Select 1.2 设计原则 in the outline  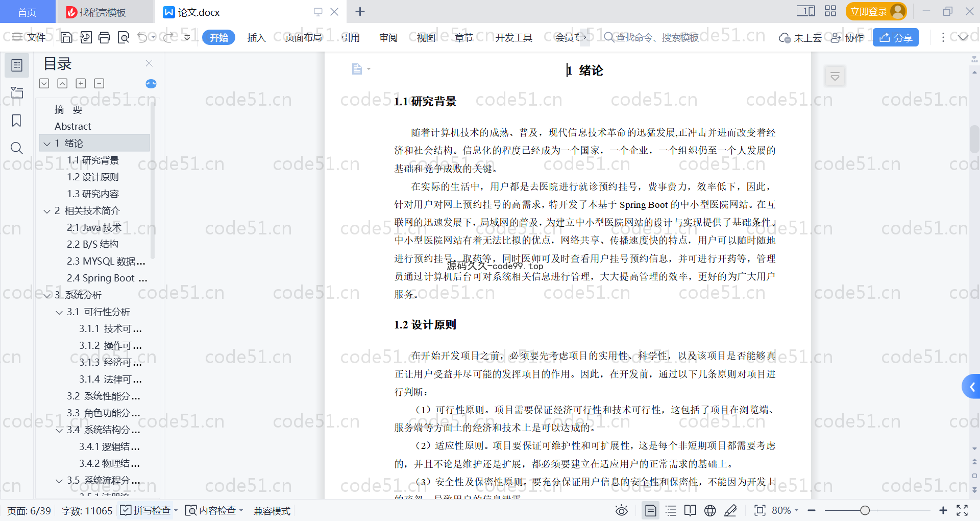pos(93,177)
